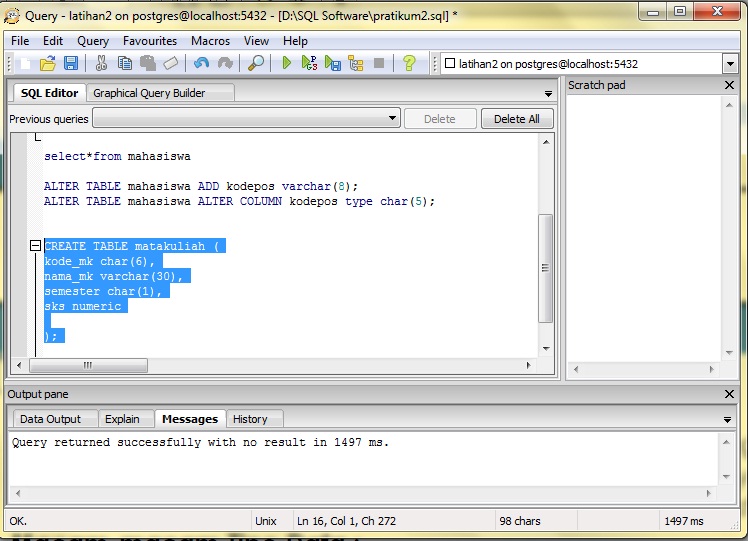Image resolution: width=748 pixels, height=541 pixels.
Task: Click the 'kode_mk char(6),' line
Action: 99,261
